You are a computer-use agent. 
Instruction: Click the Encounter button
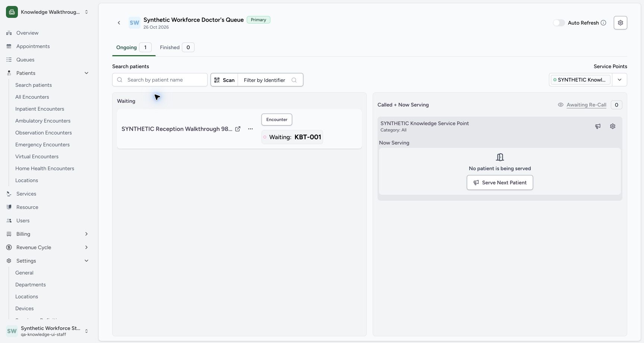click(x=277, y=120)
